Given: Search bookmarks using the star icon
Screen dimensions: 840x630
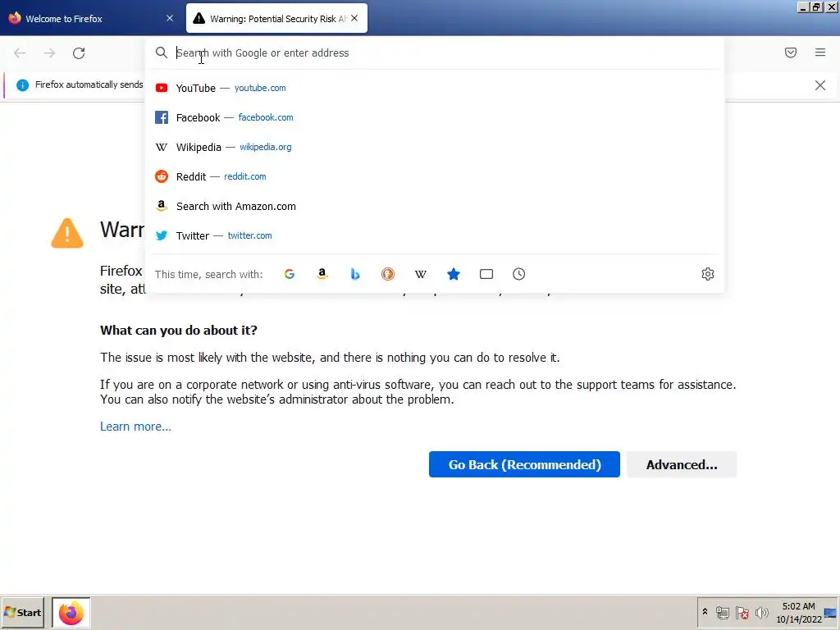Looking at the screenshot, I should [454, 274].
